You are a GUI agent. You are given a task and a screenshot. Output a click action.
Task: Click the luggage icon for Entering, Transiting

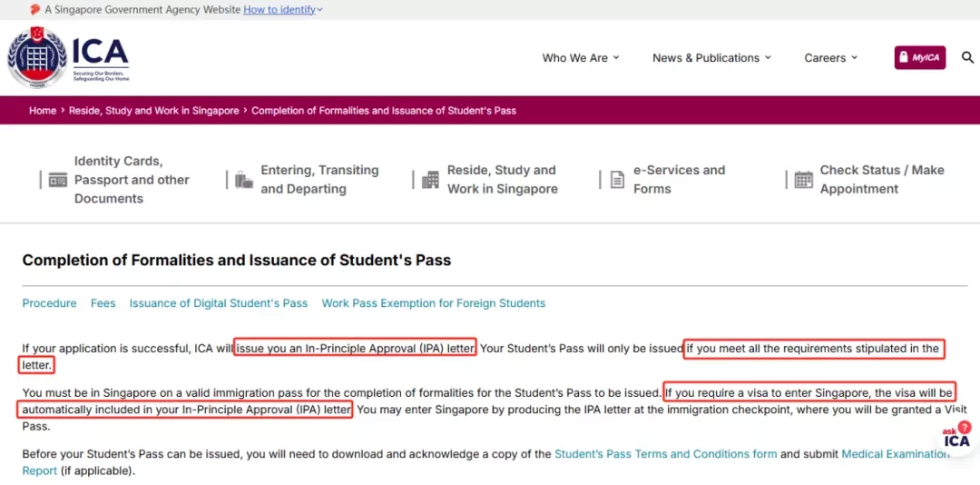point(244,180)
